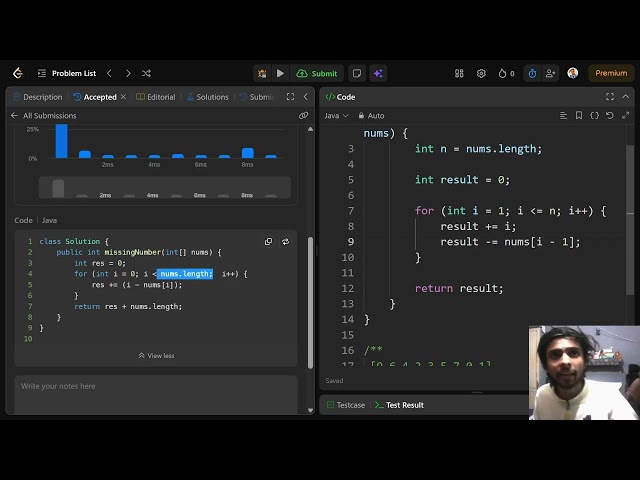
Task: Open the Java language dropdown
Action: [x=336, y=116]
